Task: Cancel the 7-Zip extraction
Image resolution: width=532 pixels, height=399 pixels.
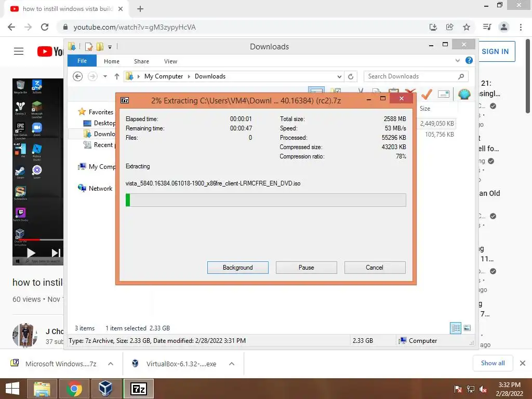Action: coord(375,268)
